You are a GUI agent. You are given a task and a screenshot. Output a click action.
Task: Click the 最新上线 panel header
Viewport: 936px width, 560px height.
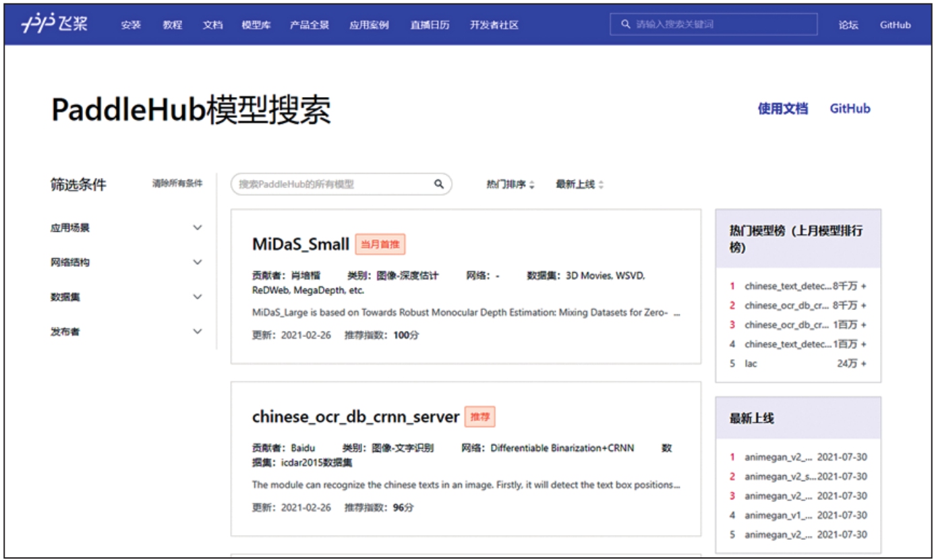(x=798, y=418)
